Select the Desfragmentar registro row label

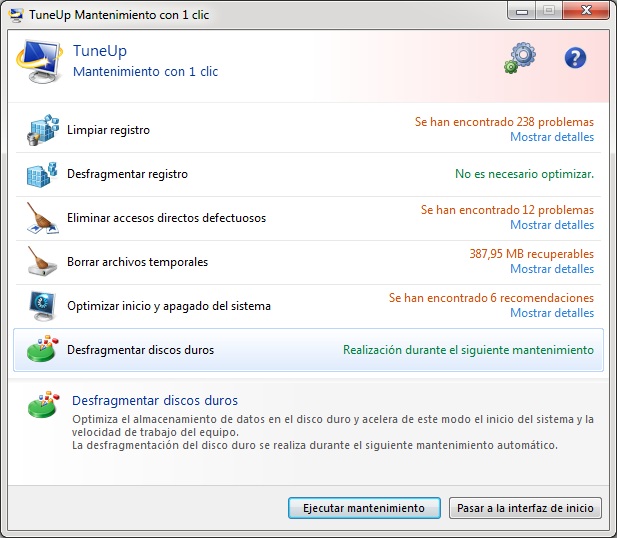[x=127, y=174]
